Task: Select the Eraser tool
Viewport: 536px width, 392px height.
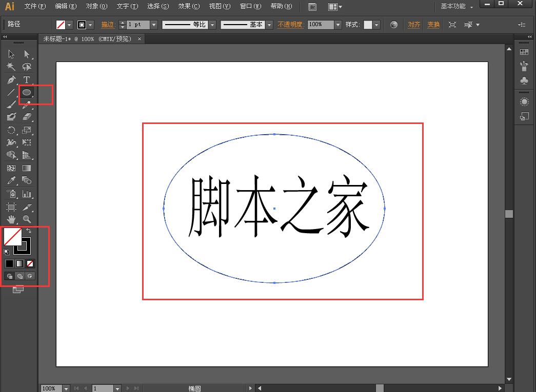Action: (x=27, y=117)
